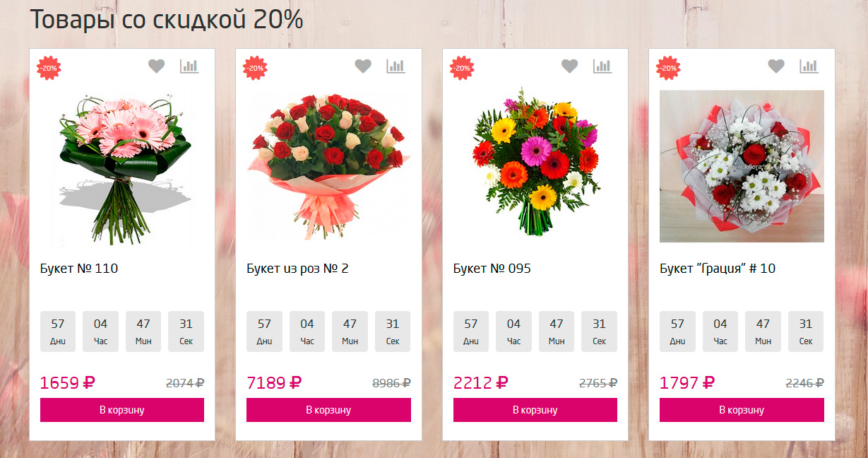Click the -20% badge on Букет № 110

(x=49, y=68)
